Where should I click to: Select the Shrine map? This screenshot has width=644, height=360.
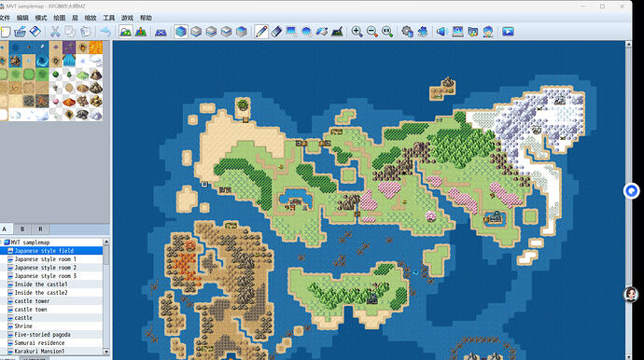pos(51,325)
